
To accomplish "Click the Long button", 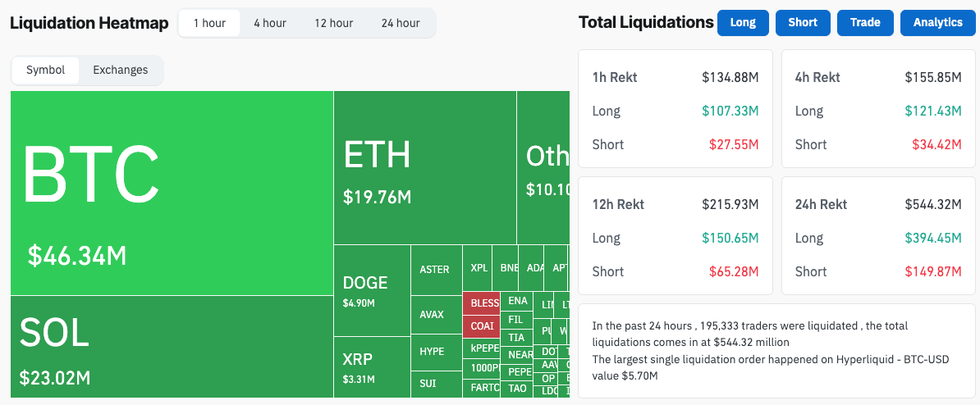I will (743, 22).
